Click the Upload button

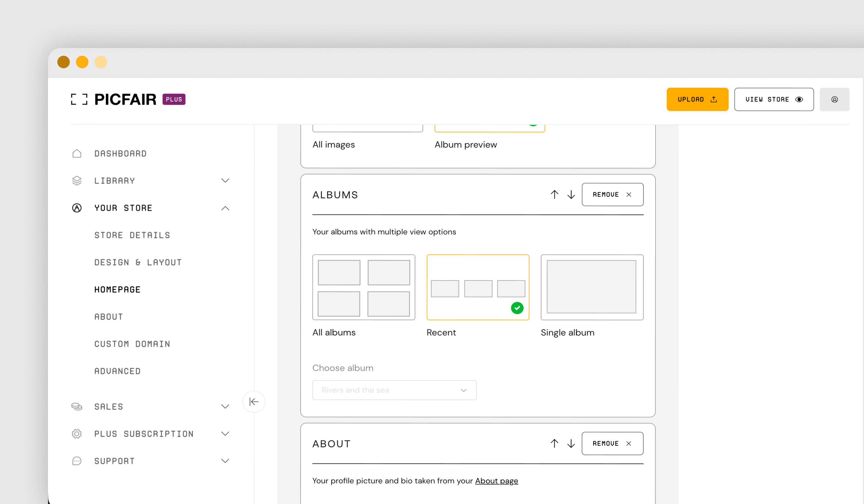(697, 99)
